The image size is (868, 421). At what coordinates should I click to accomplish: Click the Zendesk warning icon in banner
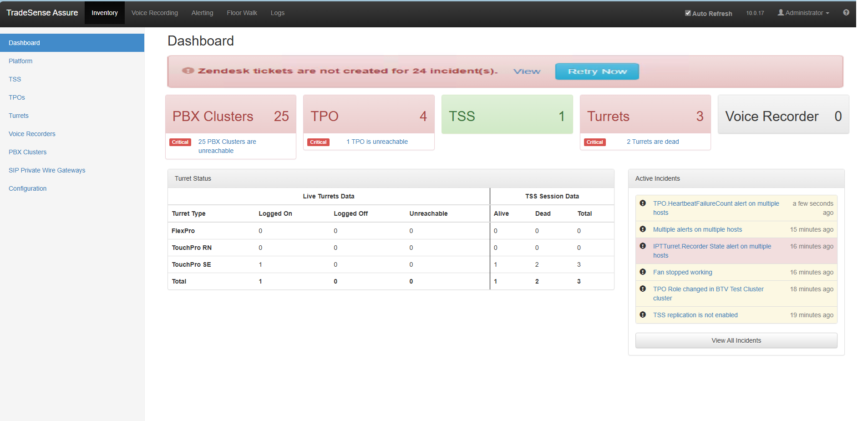click(x=188, y=71)
